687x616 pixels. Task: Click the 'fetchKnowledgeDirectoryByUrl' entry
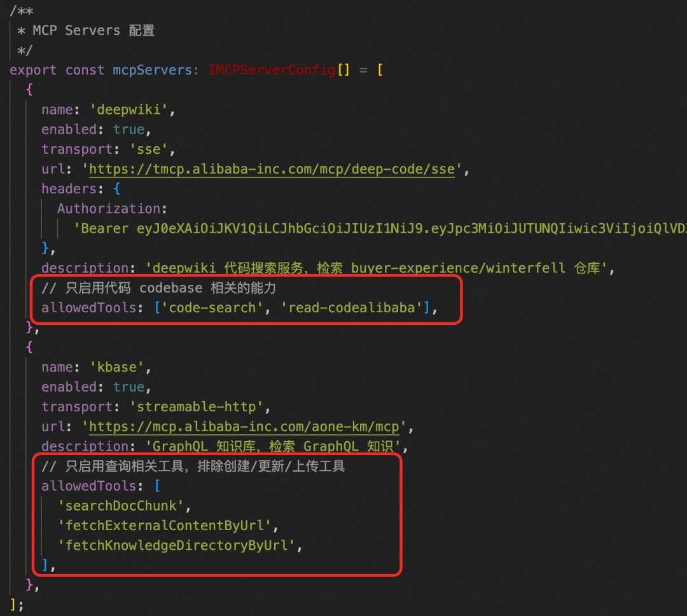[x=177, y=545]
